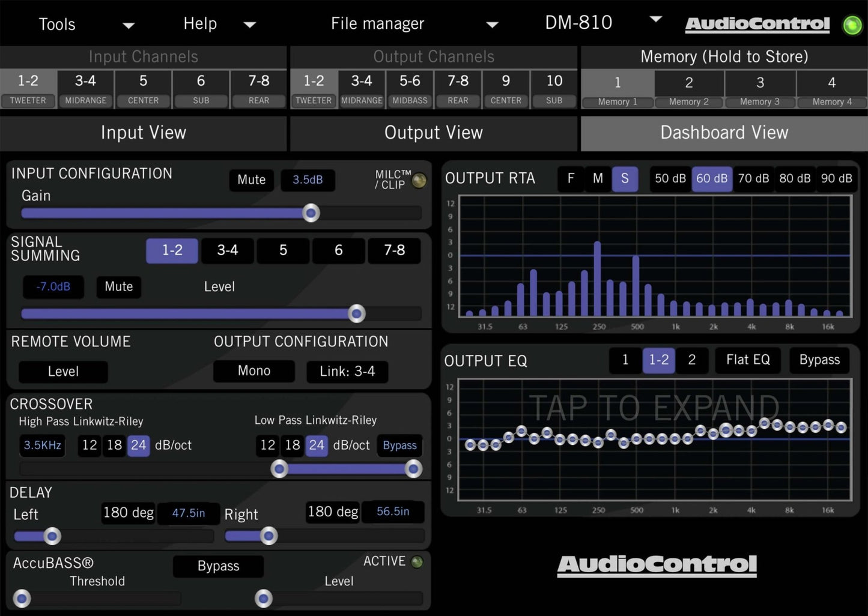Select Memory 2 preset
This screenshot has width=868, height=616.
coord(689,90)
